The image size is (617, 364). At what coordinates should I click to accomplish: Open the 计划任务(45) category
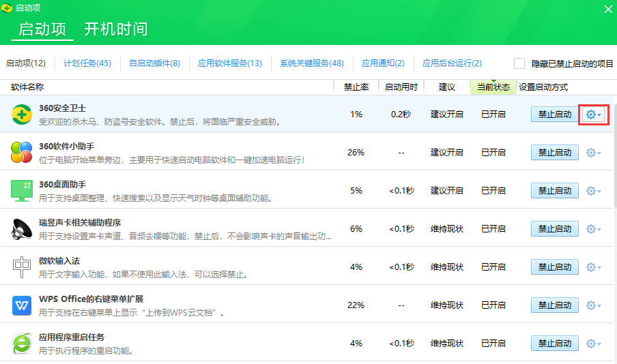click(x=87, y=63)
